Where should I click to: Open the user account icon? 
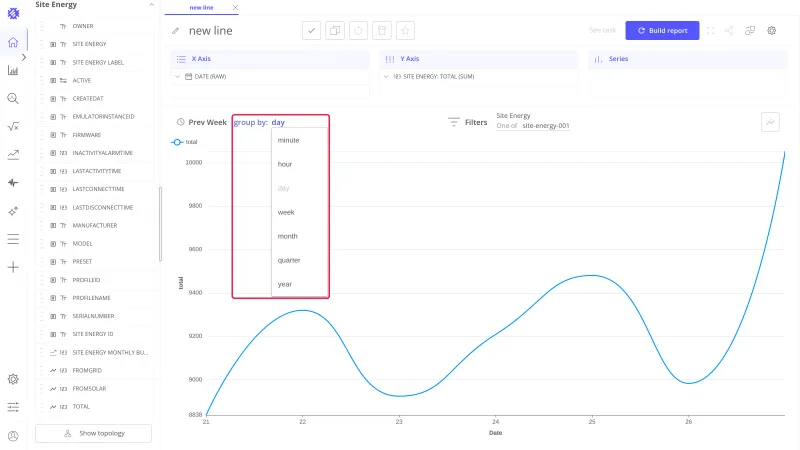[x=13, y=436]
